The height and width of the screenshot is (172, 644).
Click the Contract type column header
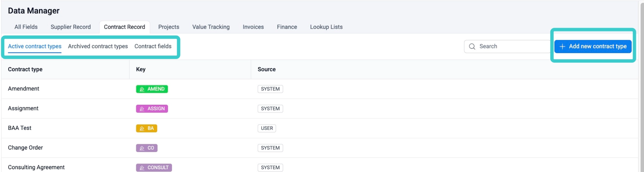(25, 69)
